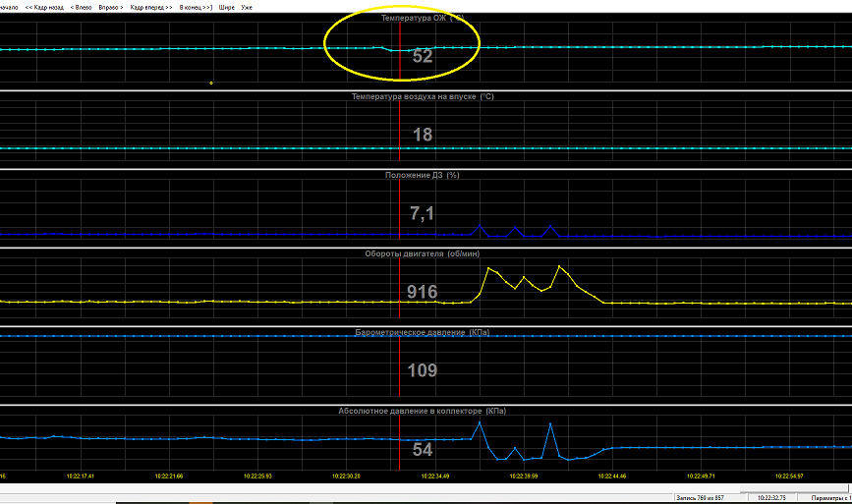Step one frame back with Кадр назад
852x504 pixels.
pyautogui.click(x=44, y=8)
